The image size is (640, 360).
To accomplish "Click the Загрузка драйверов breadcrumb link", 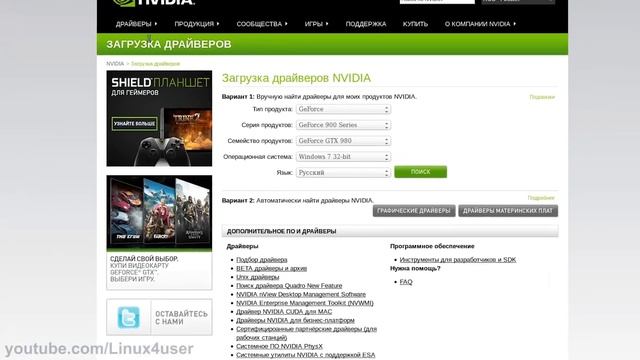I will pyautogui.click(x=155, y=64).
